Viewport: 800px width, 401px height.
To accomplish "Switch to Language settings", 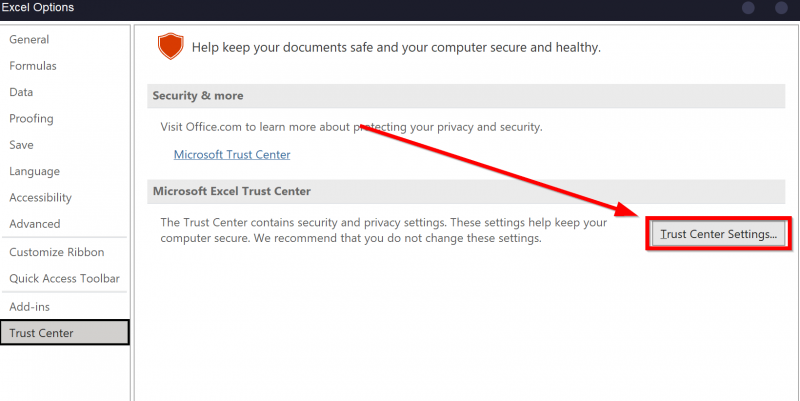I will (34, 171).
